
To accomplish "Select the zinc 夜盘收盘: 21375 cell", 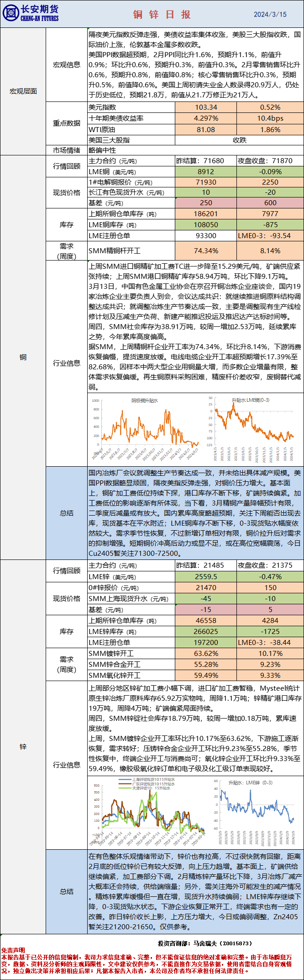I will pyautogui.click(x=270, y=565).
